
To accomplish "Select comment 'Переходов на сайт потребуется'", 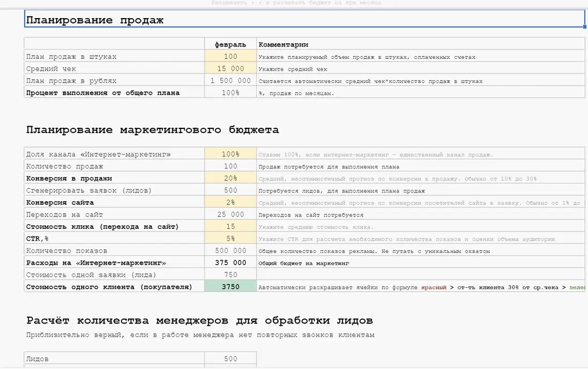I will click(x=311, y=215).
